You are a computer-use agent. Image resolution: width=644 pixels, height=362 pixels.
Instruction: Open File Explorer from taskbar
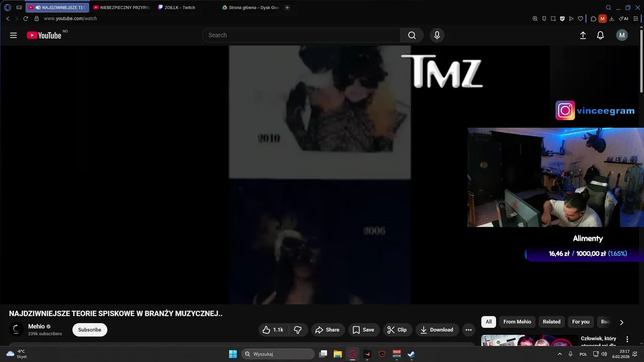point(338,354)
